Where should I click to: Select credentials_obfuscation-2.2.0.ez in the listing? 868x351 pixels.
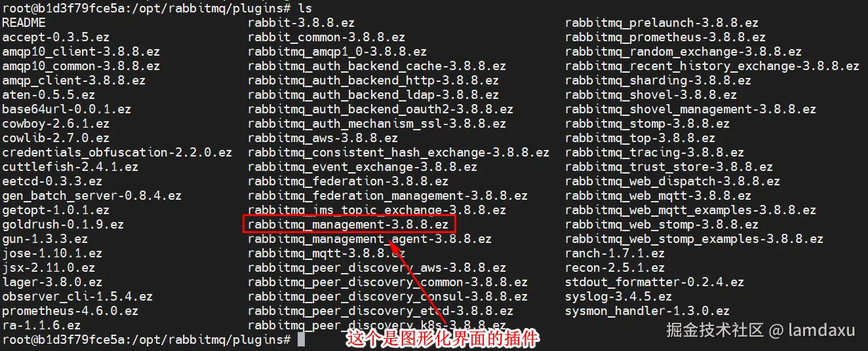pos(117,153)
